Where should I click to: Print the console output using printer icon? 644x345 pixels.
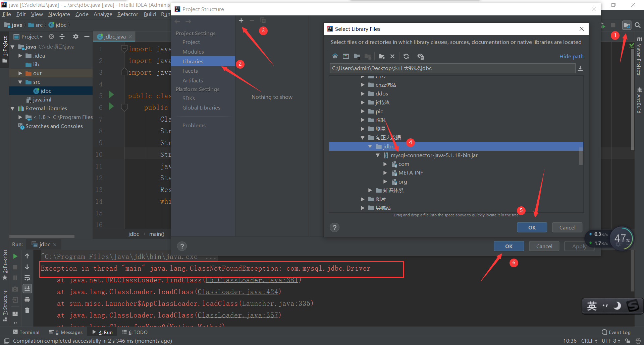28,299
